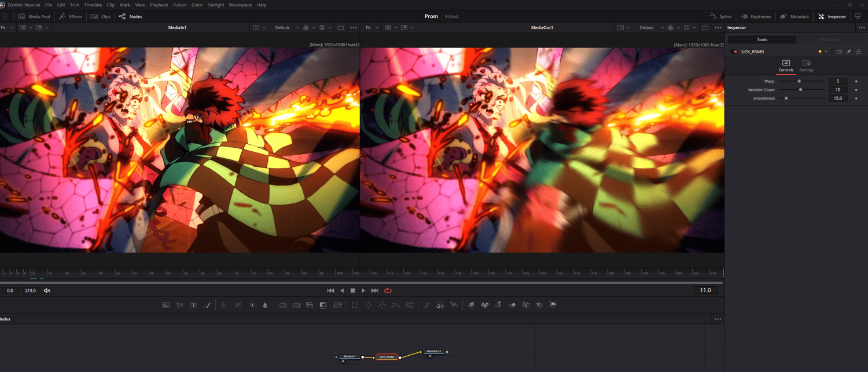The image size is (868, 372).
Task: Open the Fusion menu
Action: click(x=179, y=5)
